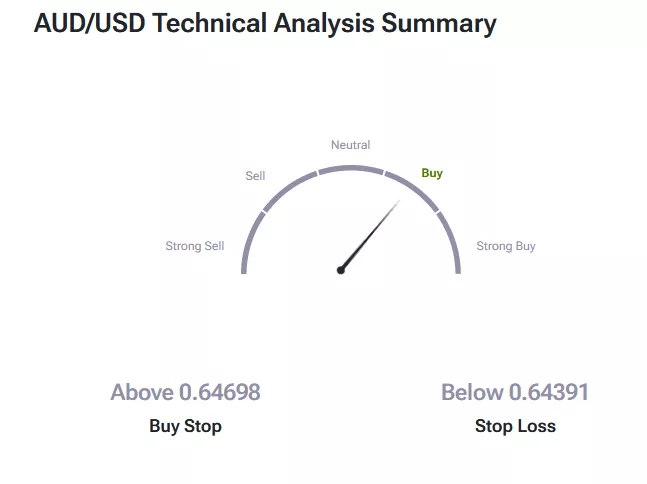Click the Above 0.64698 price value
This screenshot has width=647, height=484.
pyautogui.click(x=185, y=392)
